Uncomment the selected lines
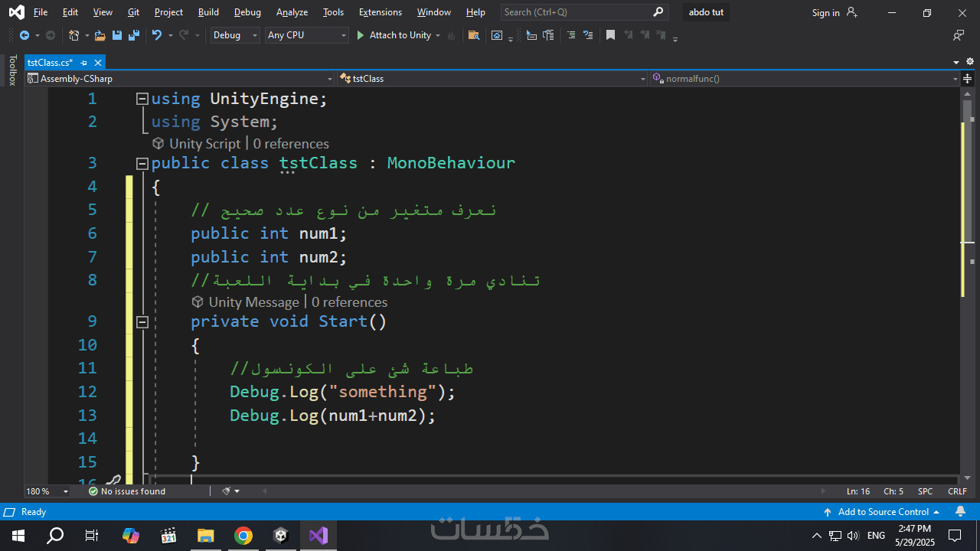This screenshot has width=980, height=551. pyautogui.click(x=588, y=35)
